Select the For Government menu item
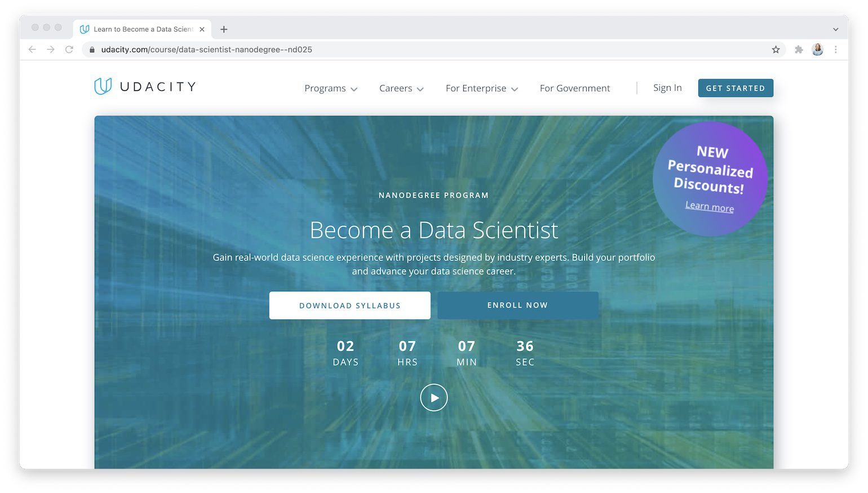This screenshot has height=493, width=868. [x=574, y=88]
